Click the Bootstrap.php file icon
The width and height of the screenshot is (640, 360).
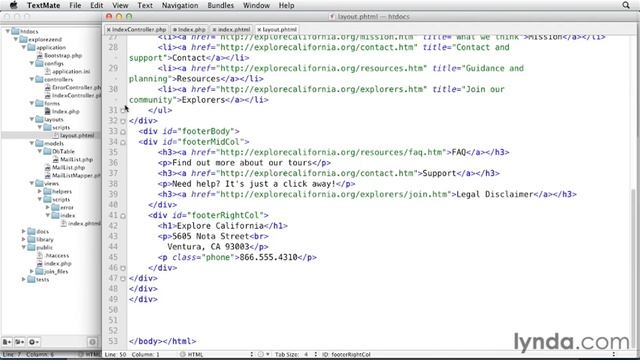pyautogui.click(x=40, y=56)
